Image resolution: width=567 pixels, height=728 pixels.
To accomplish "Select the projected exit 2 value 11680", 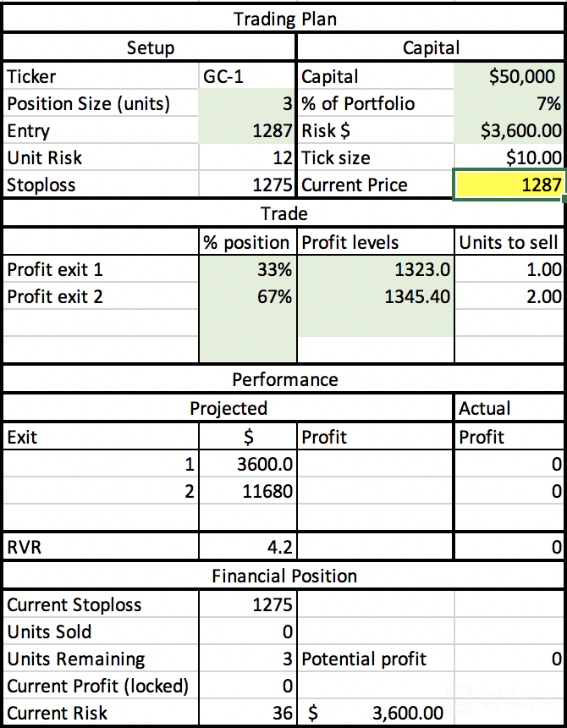I will (247, 491).
